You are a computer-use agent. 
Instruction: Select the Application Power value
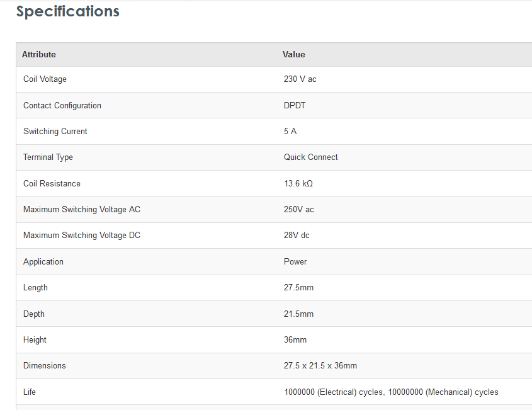(295, 261)
